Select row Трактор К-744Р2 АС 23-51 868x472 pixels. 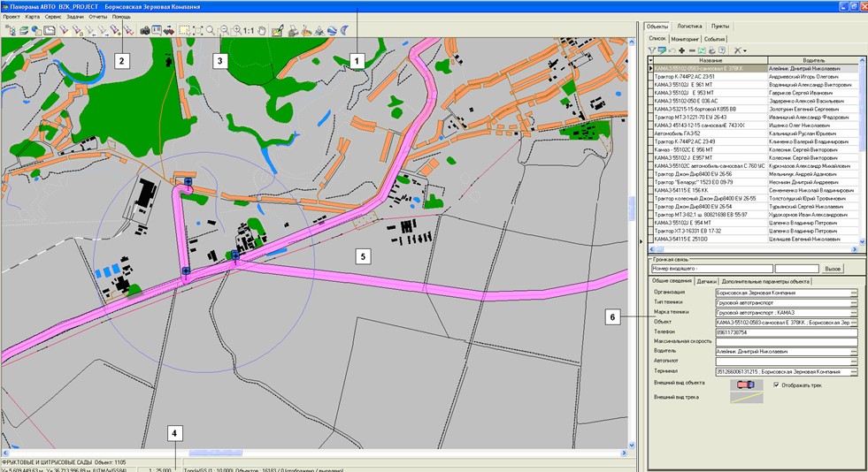(710, 76)
